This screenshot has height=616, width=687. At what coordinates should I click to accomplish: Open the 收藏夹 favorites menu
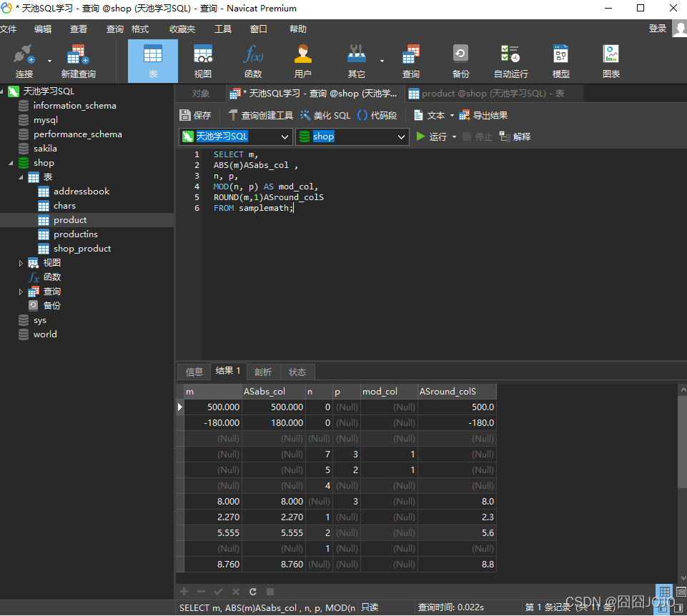[182, 29]
